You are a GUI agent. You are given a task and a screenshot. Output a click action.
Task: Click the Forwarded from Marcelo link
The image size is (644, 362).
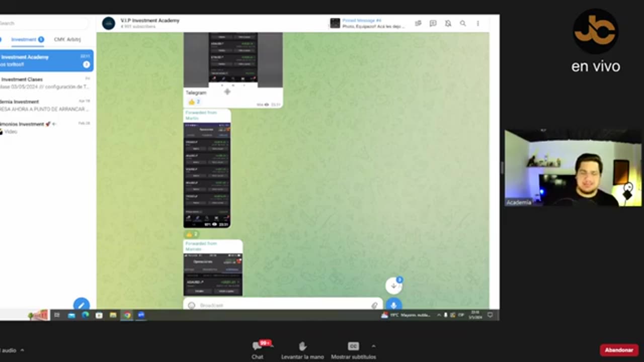click(201, 246)
